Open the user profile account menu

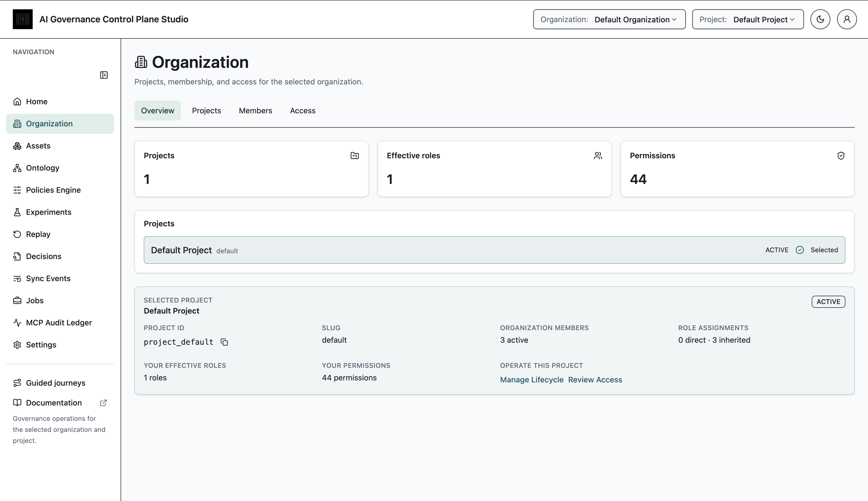(x=847, y=19)
